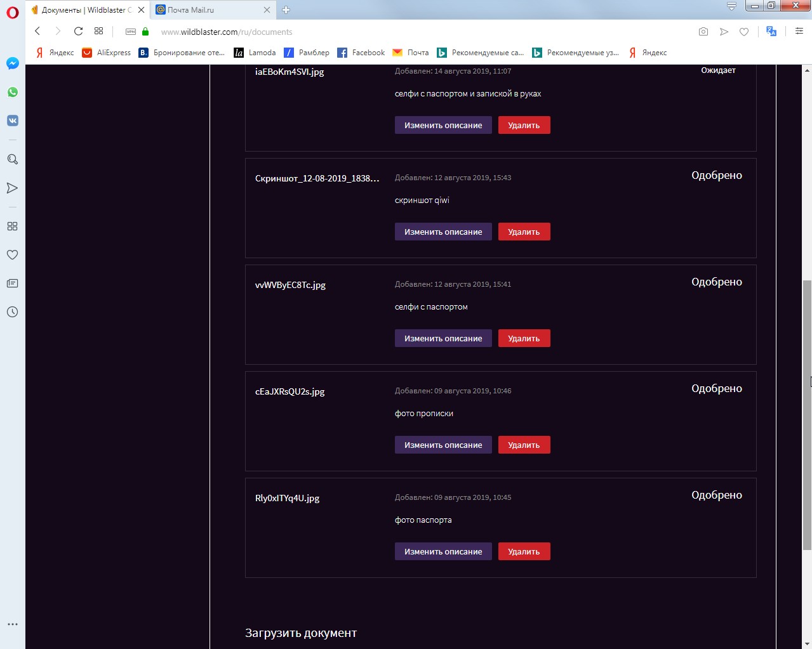Click Изменить описание for скриншот qiwi
The image size is (812, 649).
coord(443,232)
